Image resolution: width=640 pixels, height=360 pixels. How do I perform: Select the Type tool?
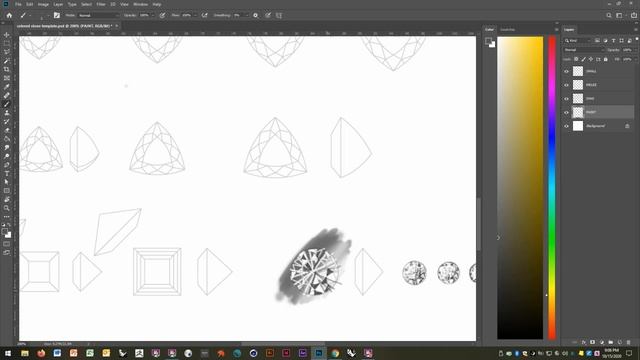click(7, 173)
